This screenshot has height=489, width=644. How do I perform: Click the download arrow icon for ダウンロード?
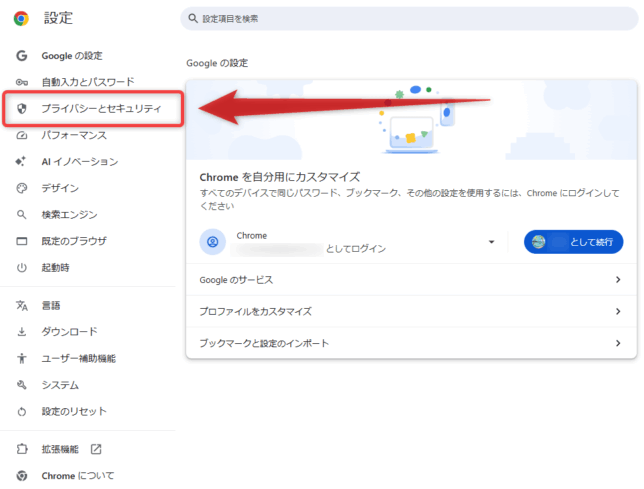click(x=22, y=332)
